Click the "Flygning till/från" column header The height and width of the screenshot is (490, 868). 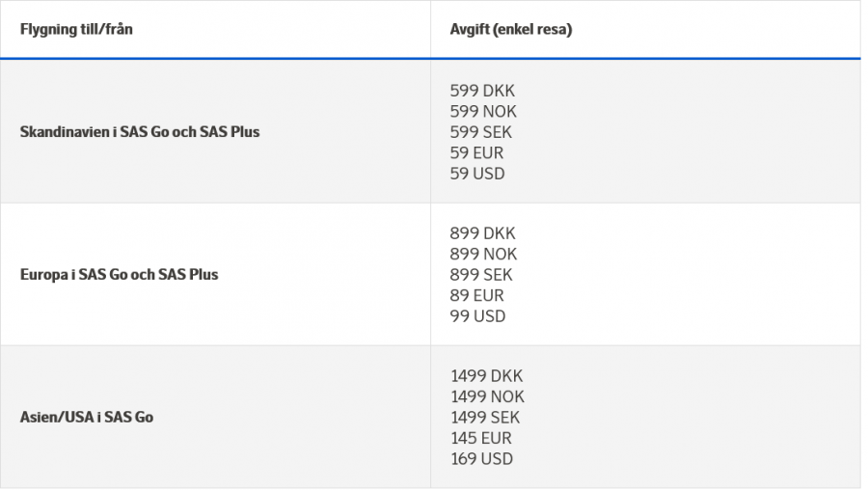(76, 30)
